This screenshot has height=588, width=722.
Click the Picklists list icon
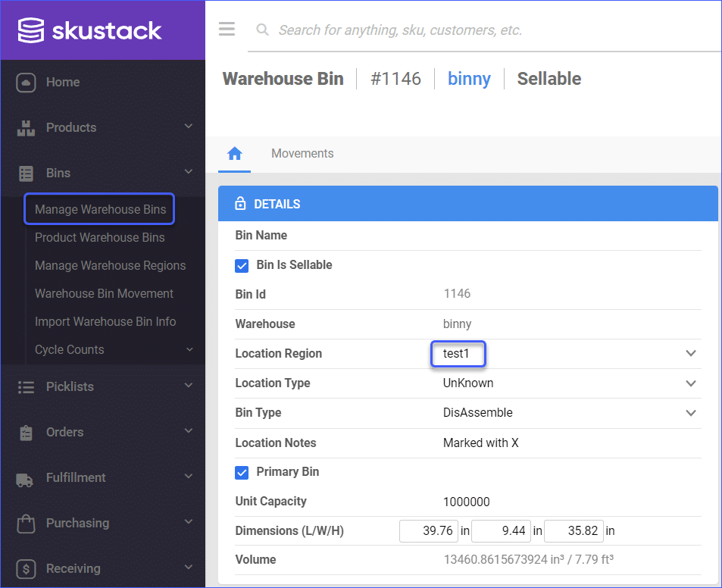[x=26, y=387]
